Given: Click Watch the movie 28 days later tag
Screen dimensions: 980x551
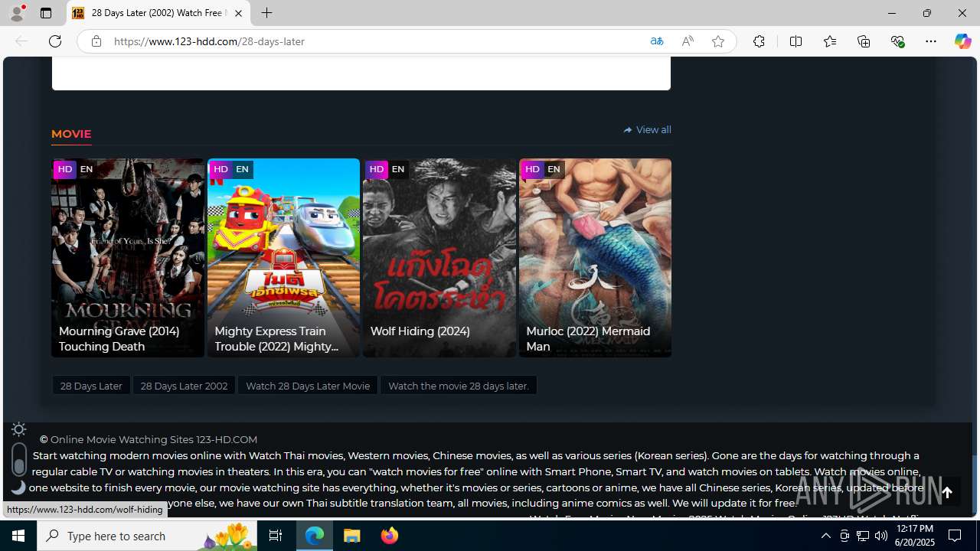Looking at the screenshot, I should pos(459,386).
